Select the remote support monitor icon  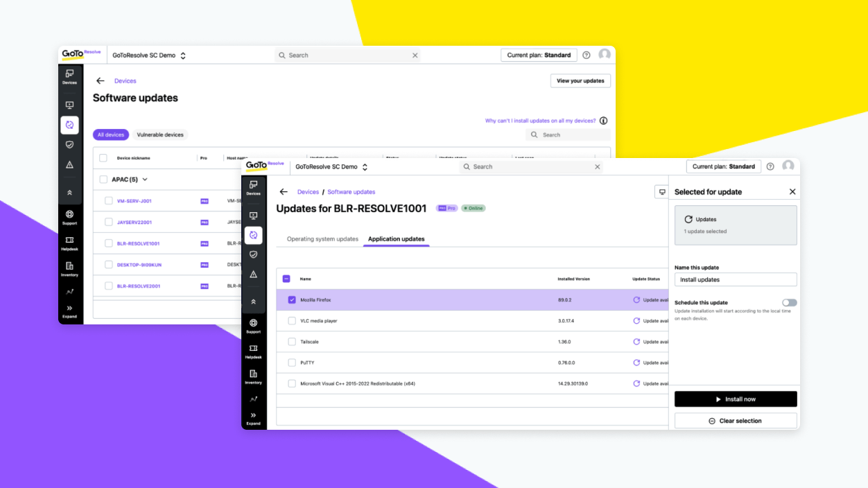pos(254,216)
